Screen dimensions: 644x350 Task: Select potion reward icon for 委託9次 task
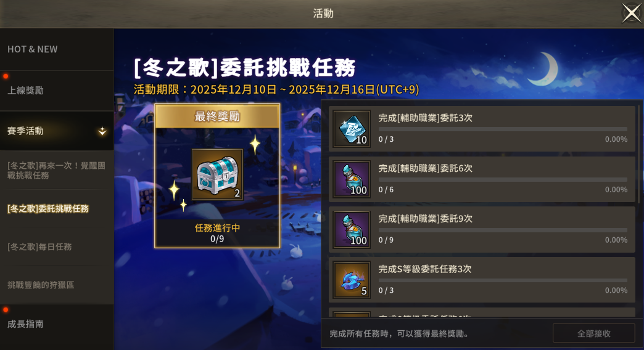[x=352, y=230]
